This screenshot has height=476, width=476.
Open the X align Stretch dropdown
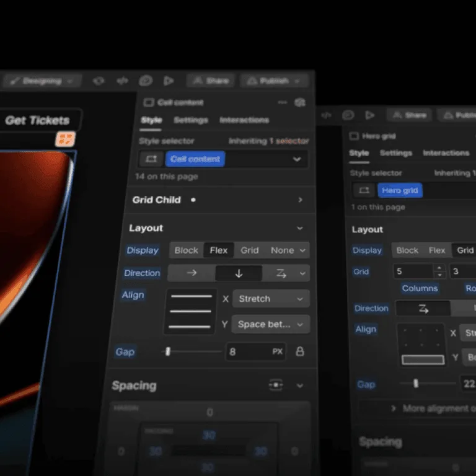[x=271, y=299]
